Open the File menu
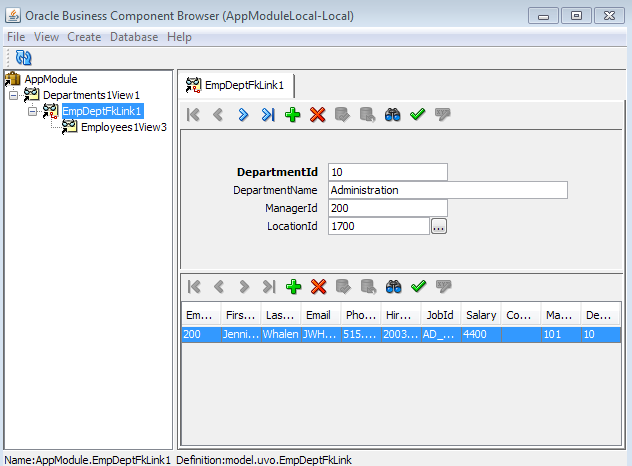Screen dimensions: 632x466 coord(16,37)
